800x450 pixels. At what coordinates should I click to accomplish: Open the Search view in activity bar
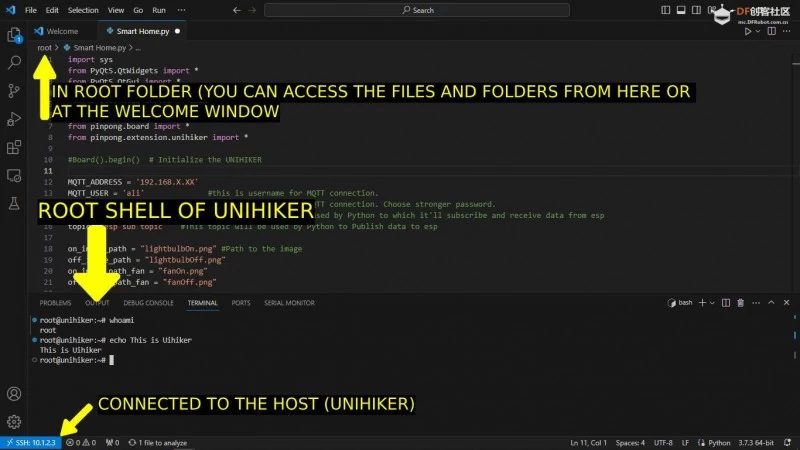click(x=14, y=62)
